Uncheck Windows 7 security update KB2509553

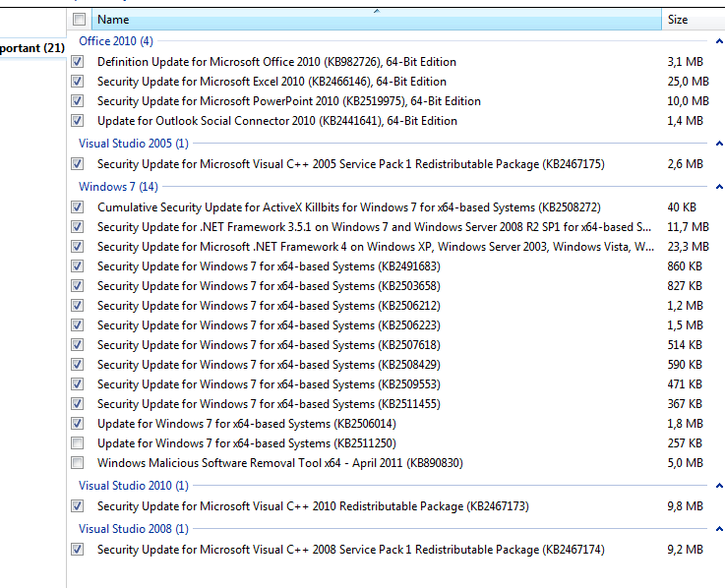(77, 384)
